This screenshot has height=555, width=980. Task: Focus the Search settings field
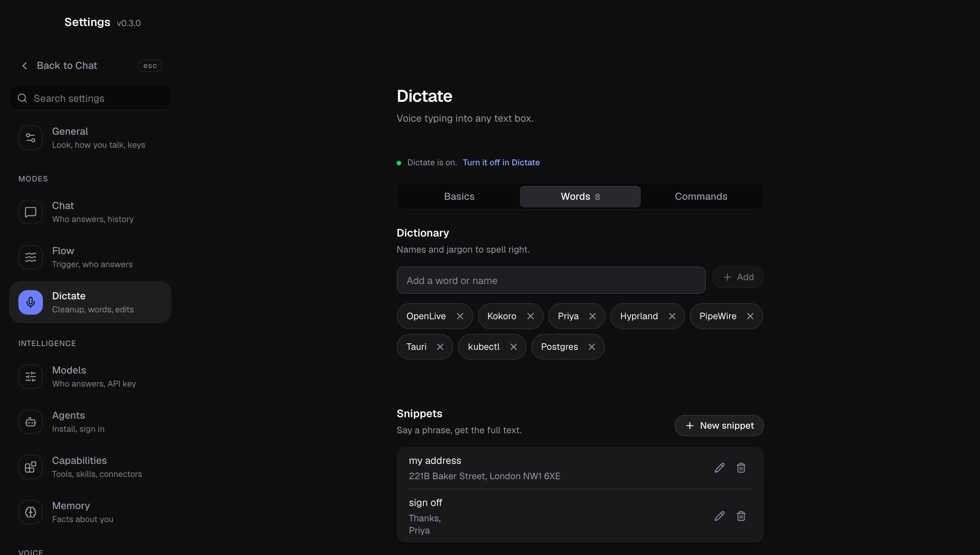click(x=90, y=98)
